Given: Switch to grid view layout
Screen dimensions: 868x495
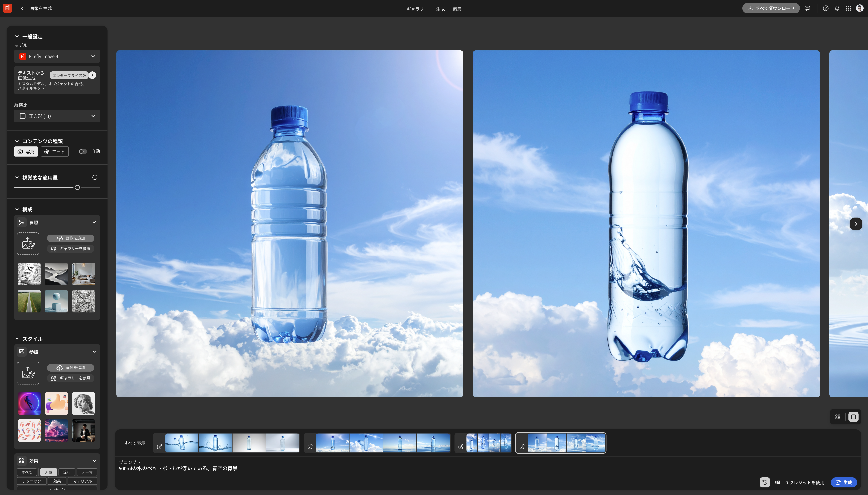Looking at the screenshot, I should point(838,417).
